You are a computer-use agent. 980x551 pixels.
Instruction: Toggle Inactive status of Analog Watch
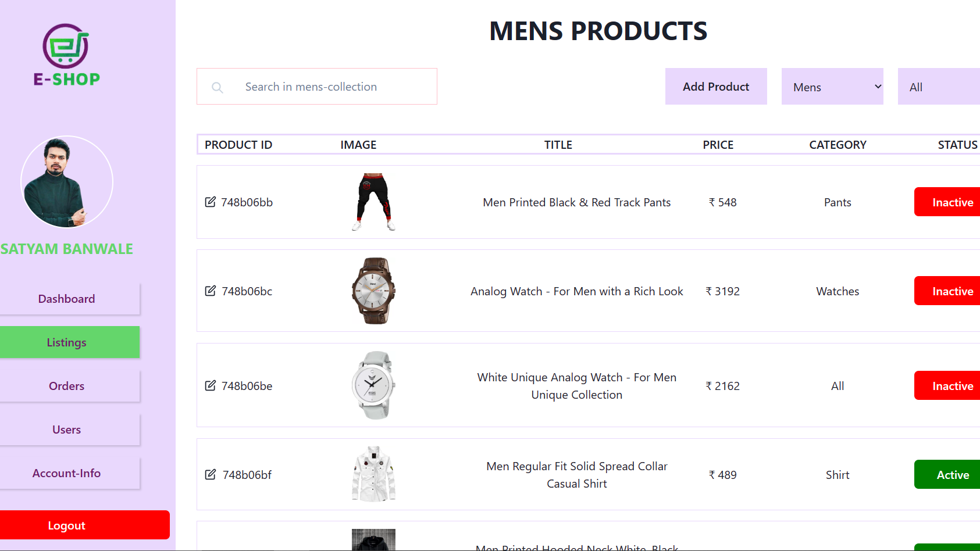(947, 291)
